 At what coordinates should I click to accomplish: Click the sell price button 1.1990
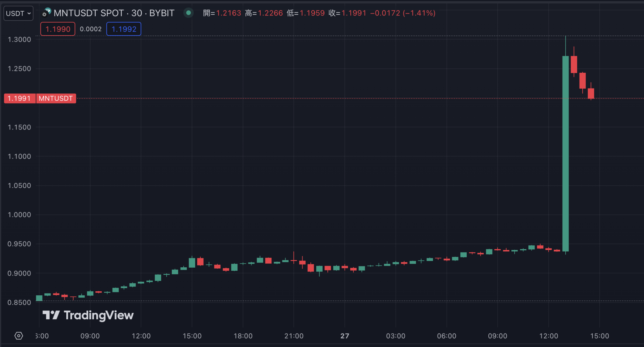(58, 29)
